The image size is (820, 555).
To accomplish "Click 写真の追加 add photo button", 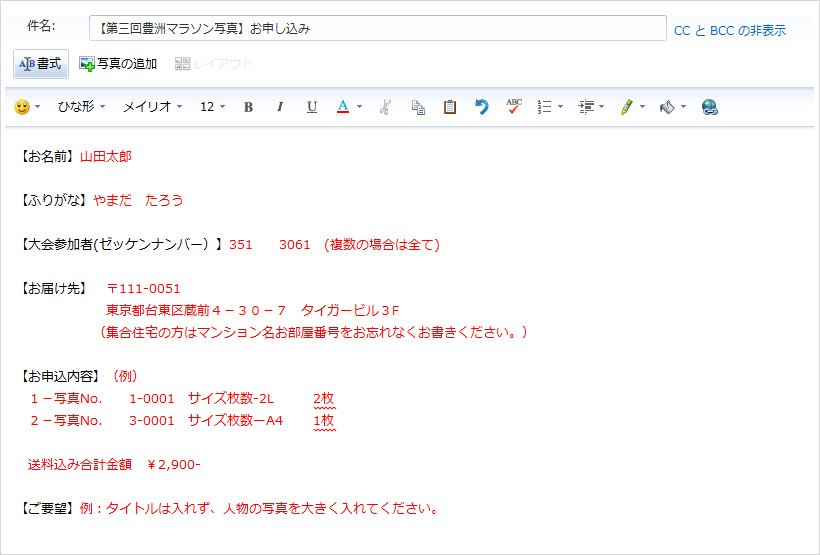I will [x=118, y=64].
